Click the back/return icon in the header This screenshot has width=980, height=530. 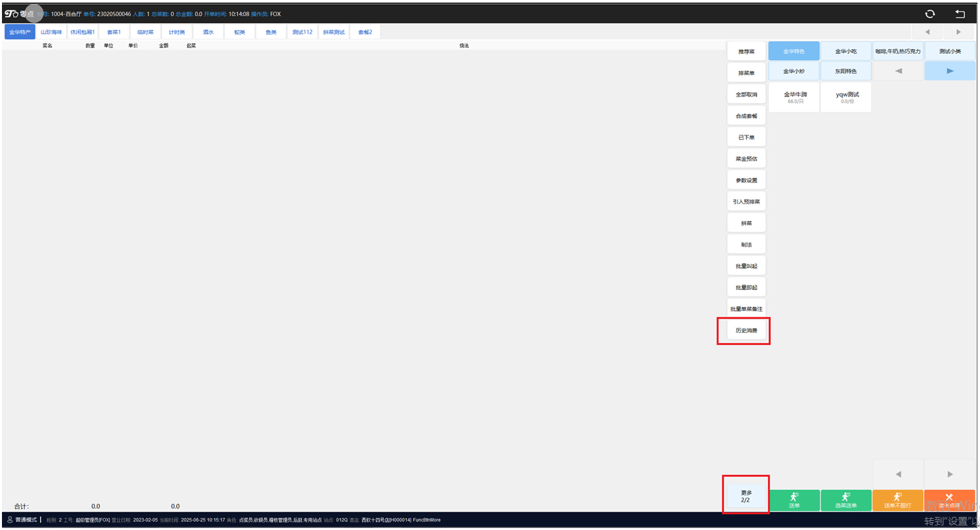pyautogui.click(x=960, y=14)
